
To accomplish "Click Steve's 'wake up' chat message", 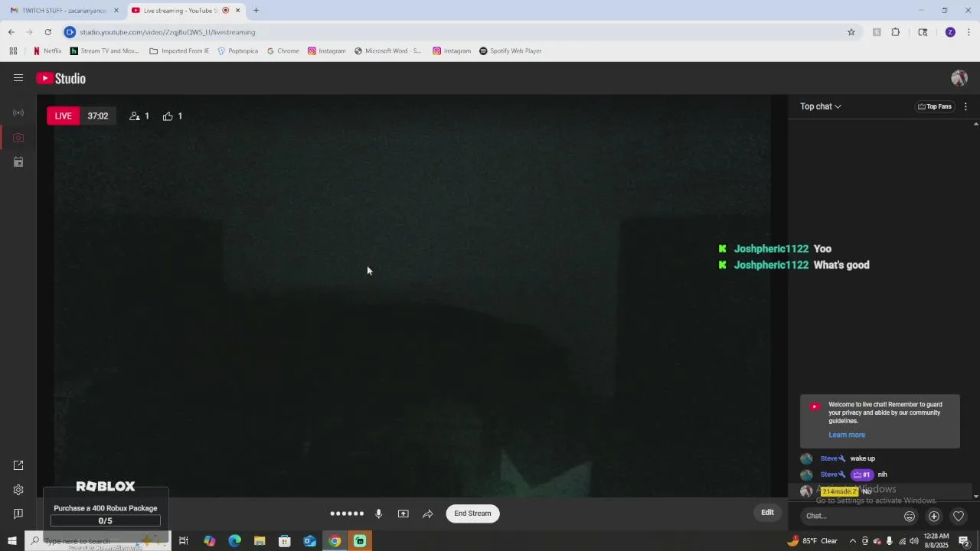I will (x=862, y=458).
